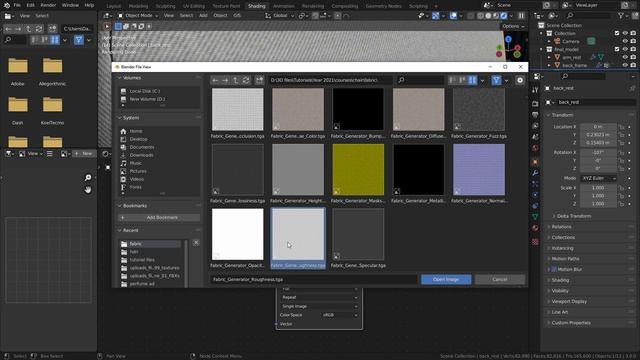Screen dimensions: 640x360
Task: Open the Tool properties tab
Action: [535, 90]
